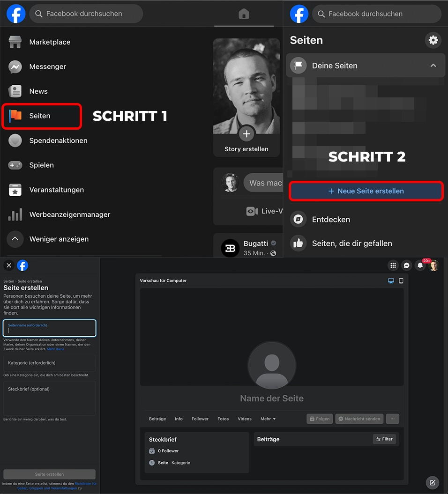Open the apps grid menu icon

click(x=393, y=265)
